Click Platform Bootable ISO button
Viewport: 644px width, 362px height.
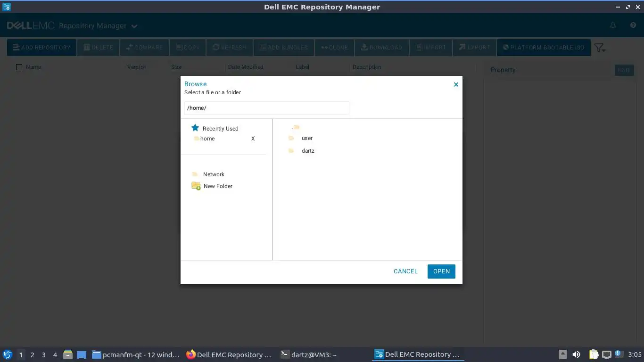pyautogui.click(x=544, y=47)
